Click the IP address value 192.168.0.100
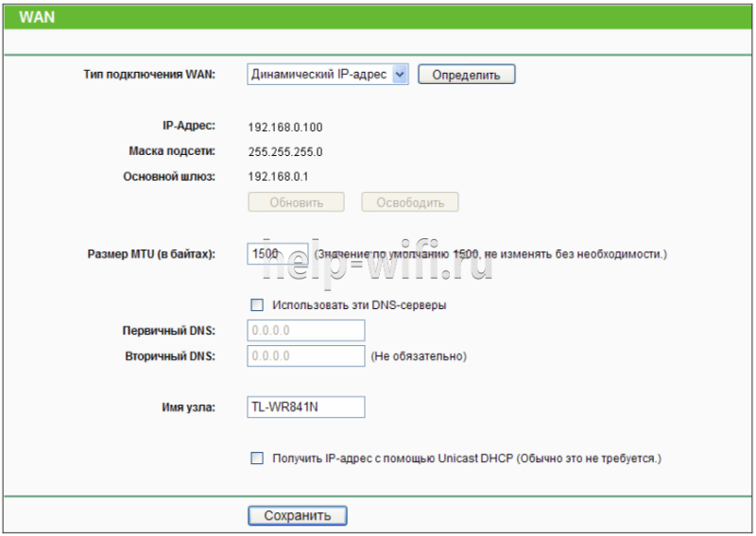 [285, 128]
